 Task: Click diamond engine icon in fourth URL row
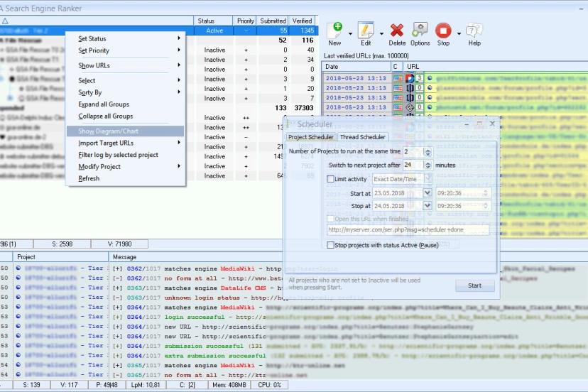[410, 107]
